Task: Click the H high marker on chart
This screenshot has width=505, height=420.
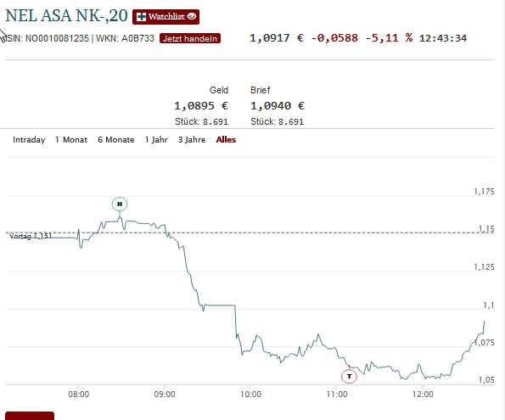Action: (120, 204)
